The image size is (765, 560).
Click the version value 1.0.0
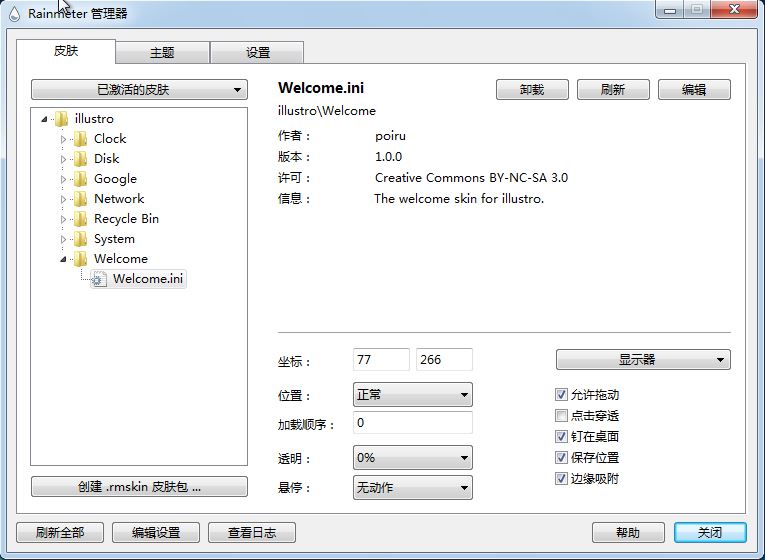tap(388, 157)
